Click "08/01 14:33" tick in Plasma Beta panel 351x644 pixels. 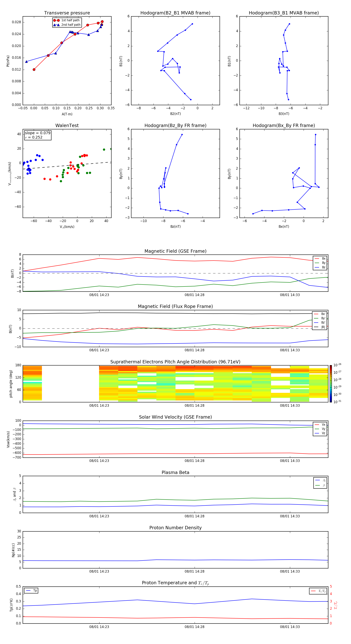click(290, 516)
